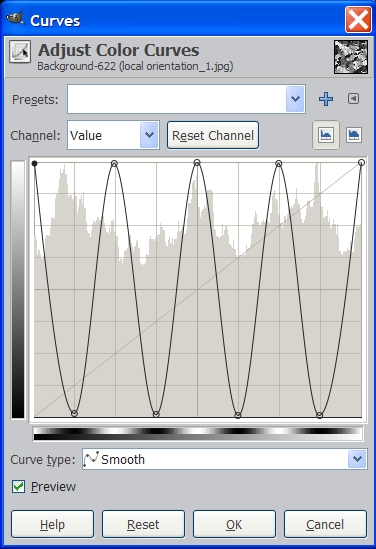The height and width of the screenshot is (549, 376).
Task: Open the Curve type Smooth dropdown
Action: pos(225,459)
